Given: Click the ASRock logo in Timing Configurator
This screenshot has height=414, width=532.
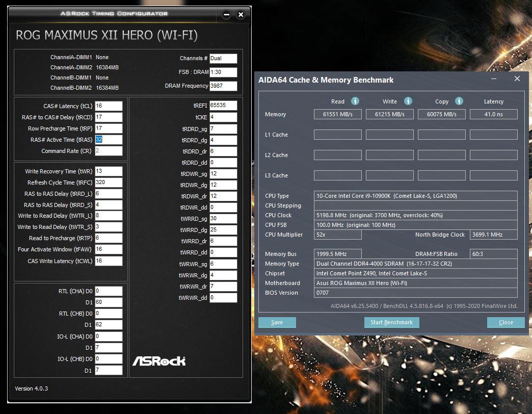Looking at the screenshot, I should coord(159,361).
